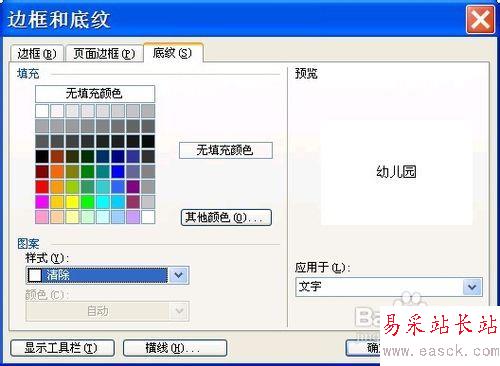Pick the brown color swatch
Image resolution: width=500 pixels, height=366 pixels.
click(57, 156)
